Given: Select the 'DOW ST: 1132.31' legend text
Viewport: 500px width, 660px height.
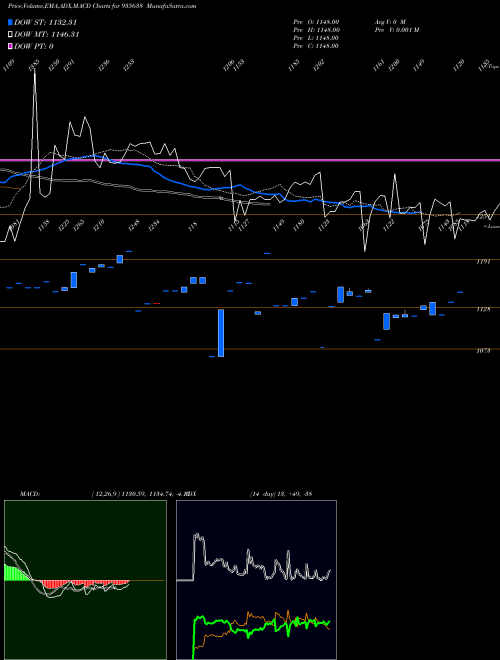Looking at the screenshot, I should pyautogui.click(x=45, y=22).
